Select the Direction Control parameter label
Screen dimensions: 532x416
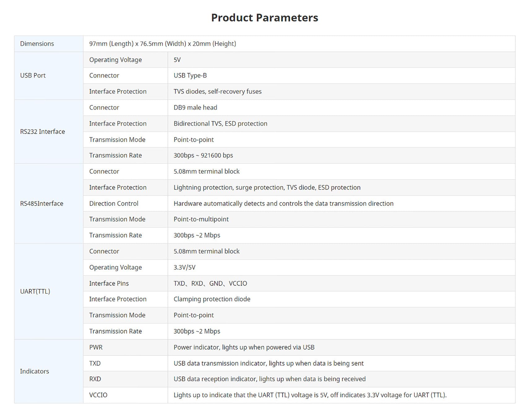tap(114, 203)
